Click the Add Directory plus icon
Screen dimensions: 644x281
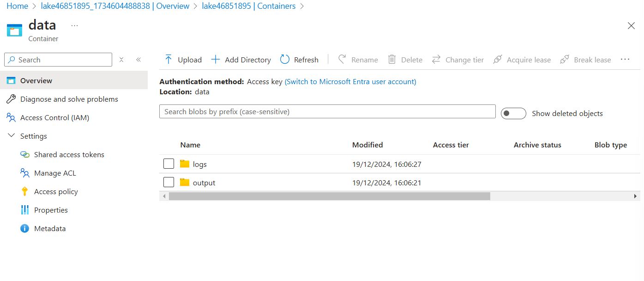point(216,60)
